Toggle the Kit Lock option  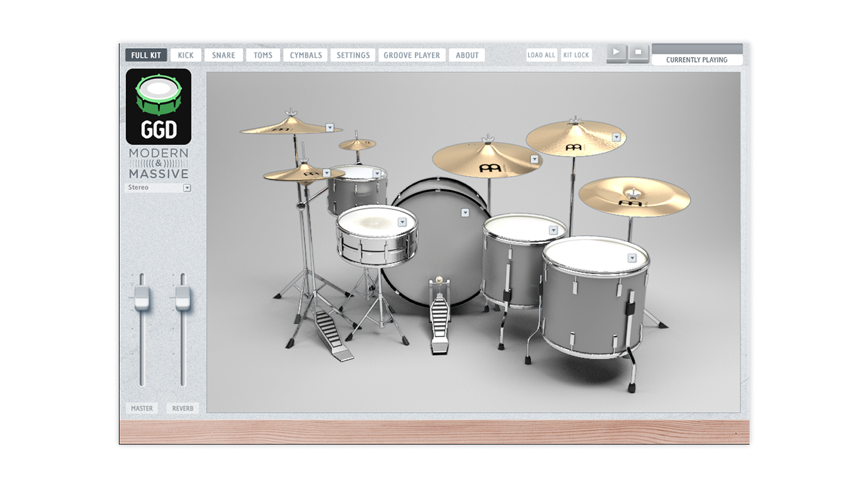576,55
